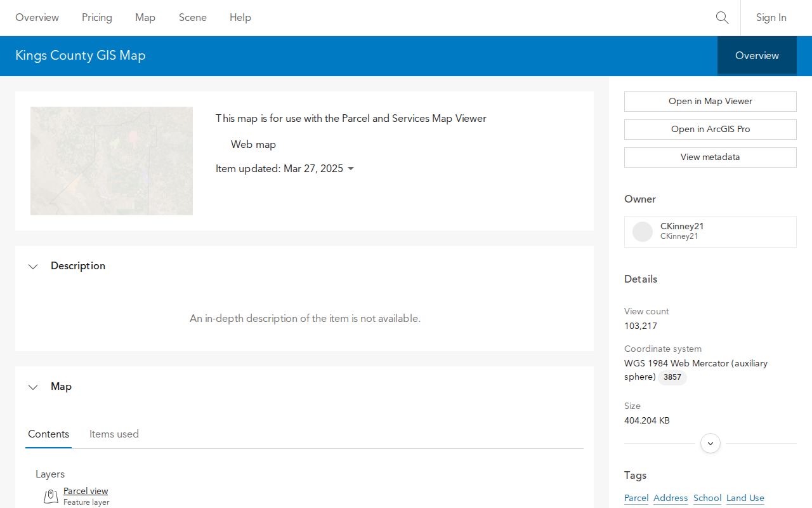The image size is (812, 508).
Task: Click the View metadata button
Action: [x=710, y=157]
